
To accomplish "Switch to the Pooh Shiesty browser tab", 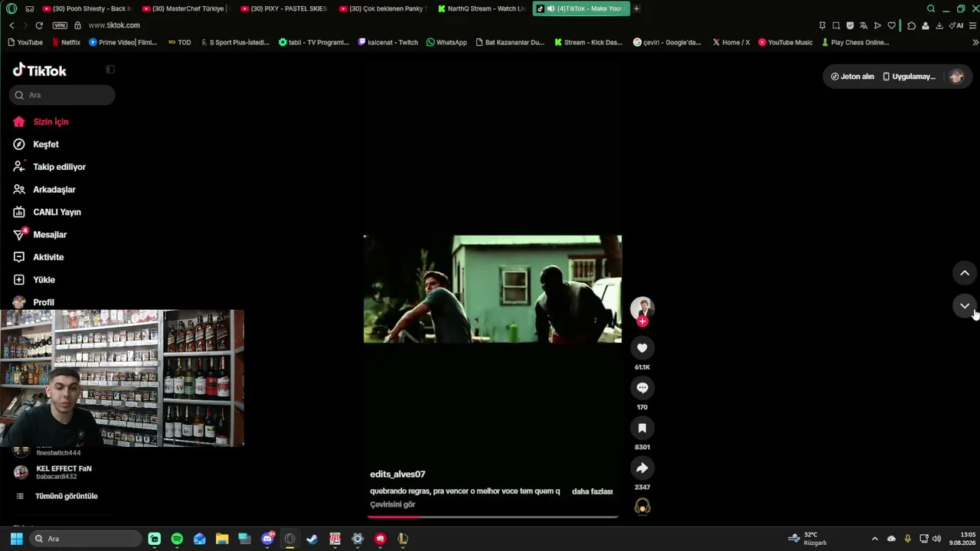I will click(87, 8).
